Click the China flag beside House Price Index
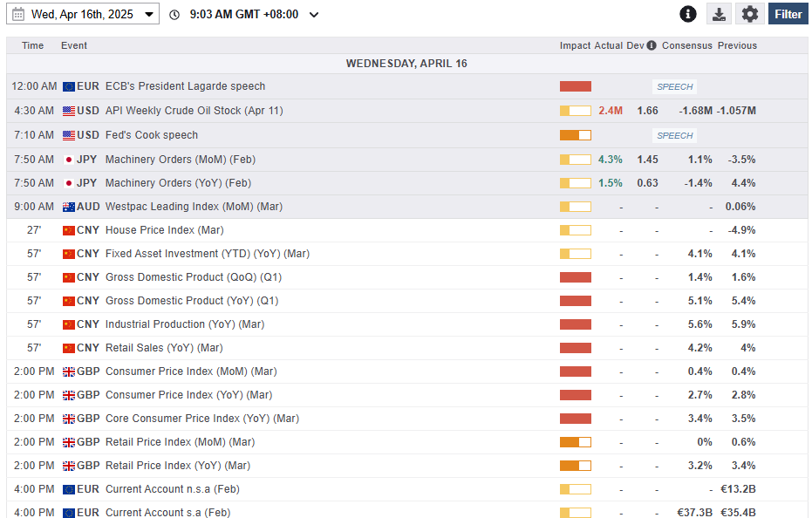The image size is (812, 518). tap(69, 230)
